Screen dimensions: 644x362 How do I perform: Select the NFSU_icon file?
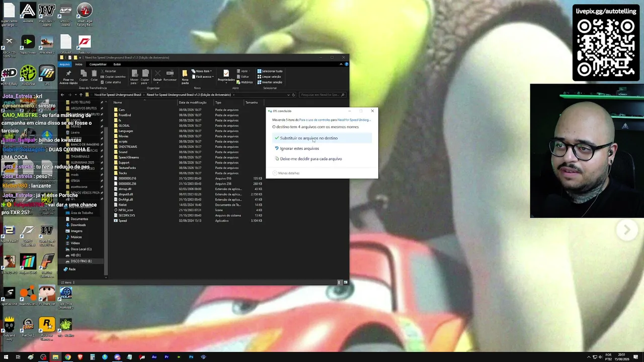pyautogui.click(x=125, y=210)
